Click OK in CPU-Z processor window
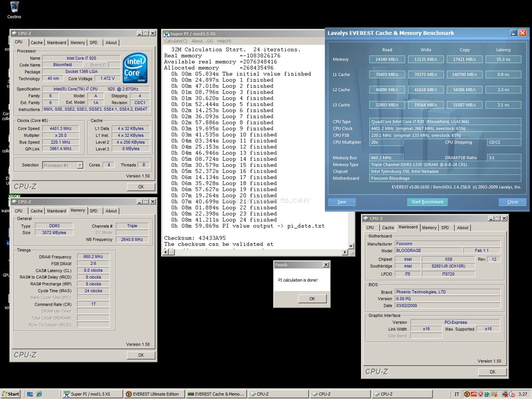This screenshot has width=532, height=399. [141, 187]
